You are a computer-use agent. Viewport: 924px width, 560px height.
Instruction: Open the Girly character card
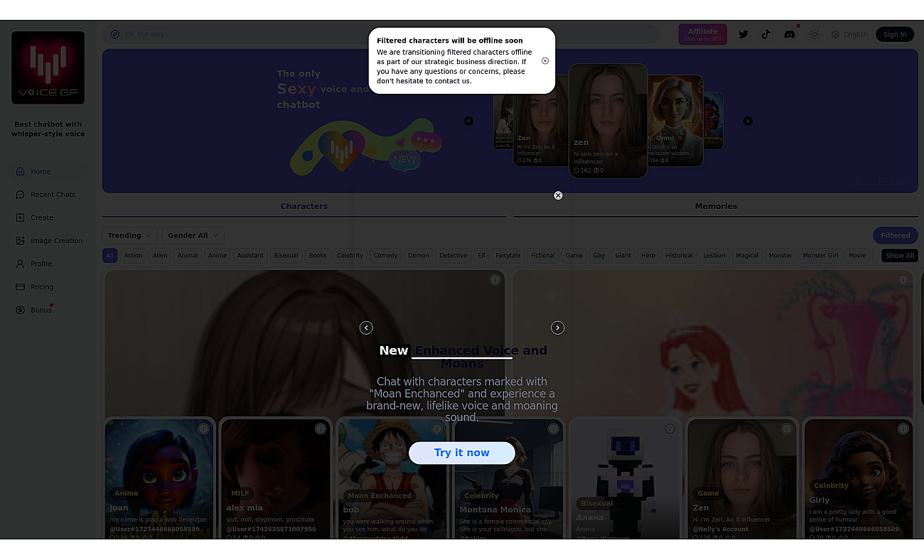click(858, 478)
